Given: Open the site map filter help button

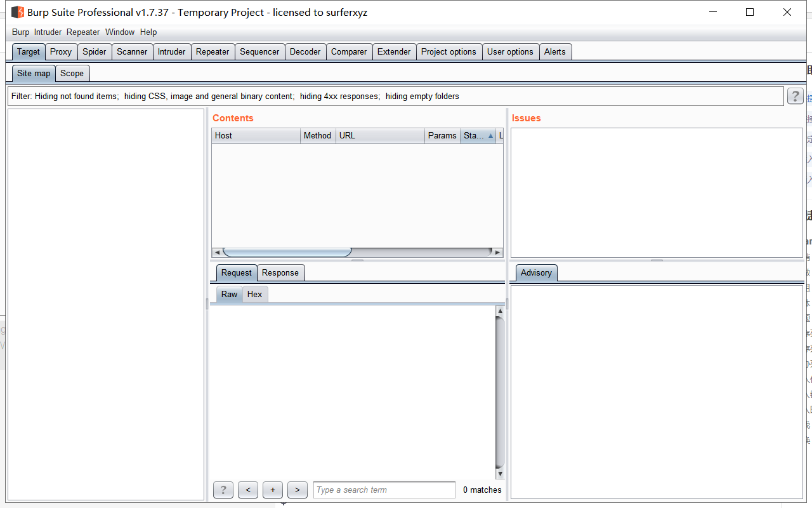Looking at the screenshot, I should (795, 96).
